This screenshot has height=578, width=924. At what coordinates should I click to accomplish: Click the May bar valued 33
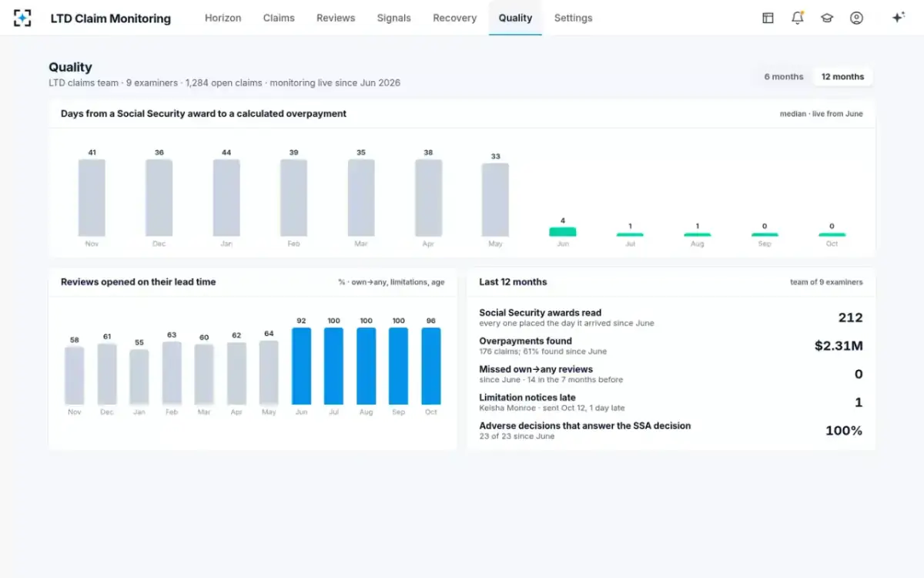click(x=495, y=200)
